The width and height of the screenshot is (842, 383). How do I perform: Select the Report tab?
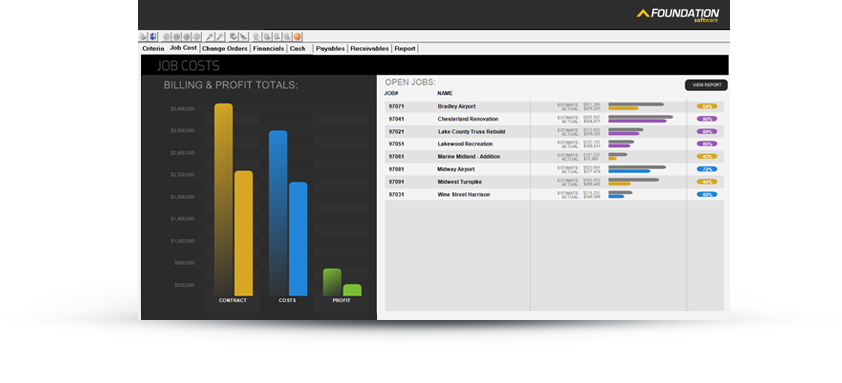click(405, 48)
